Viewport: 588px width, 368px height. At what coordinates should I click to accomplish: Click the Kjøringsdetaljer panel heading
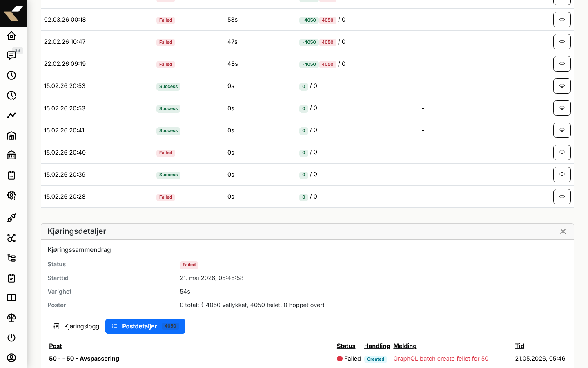coord(77,231)
